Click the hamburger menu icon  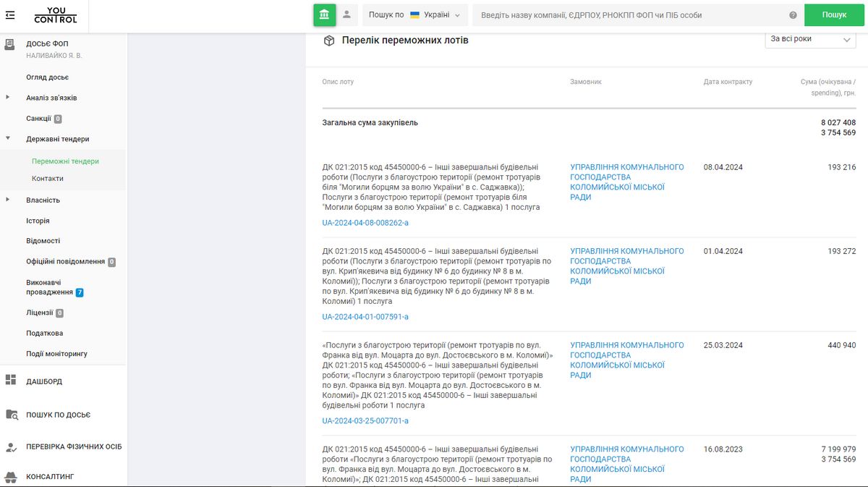10,14
